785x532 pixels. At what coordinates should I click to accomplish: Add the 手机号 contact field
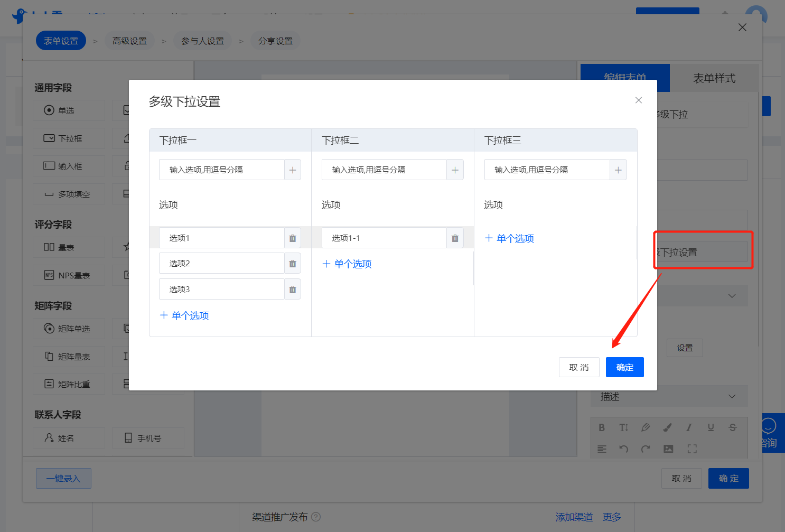coord(148,438)
